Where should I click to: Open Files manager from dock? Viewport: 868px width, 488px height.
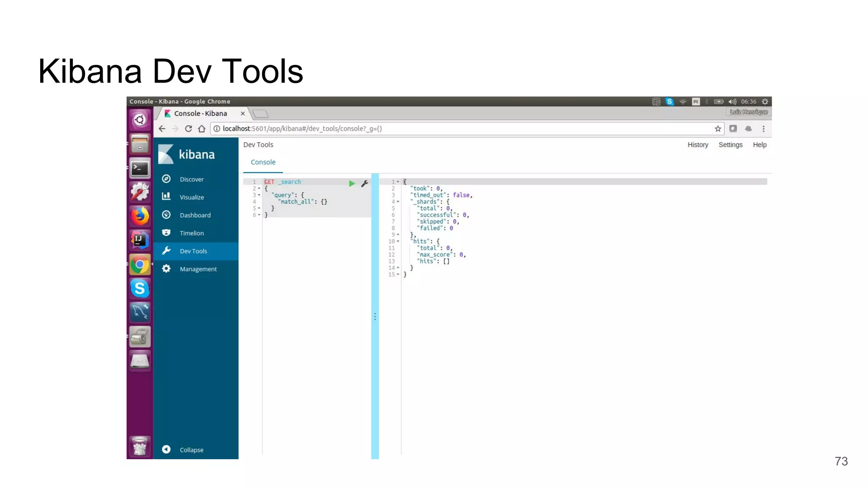pos(140,144)
